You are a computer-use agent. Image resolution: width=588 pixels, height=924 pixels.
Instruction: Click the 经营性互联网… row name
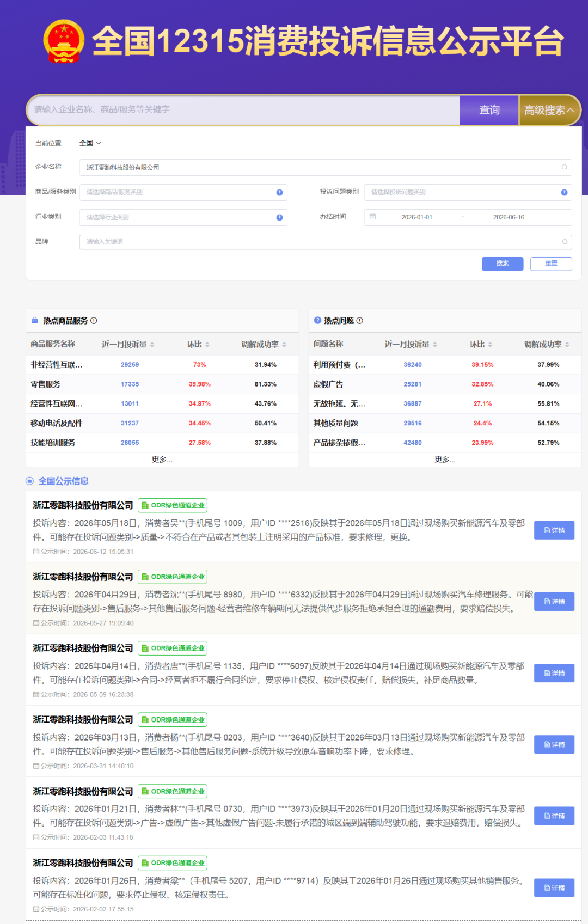tap(57, 404)
